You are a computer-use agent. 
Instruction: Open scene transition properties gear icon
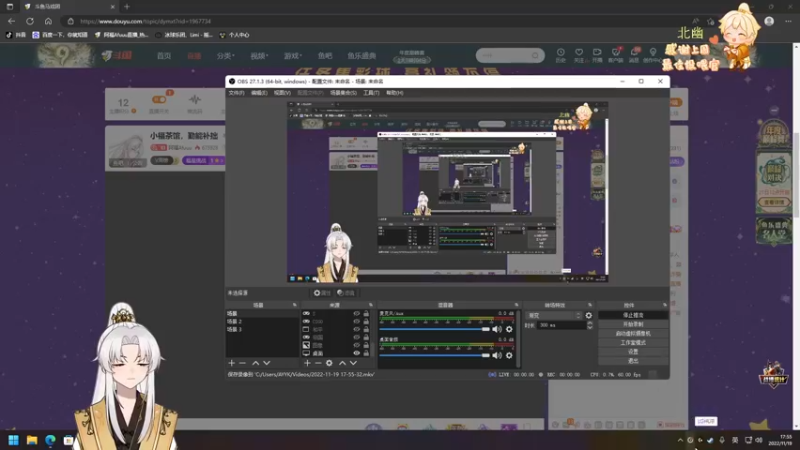coord(589,315)
